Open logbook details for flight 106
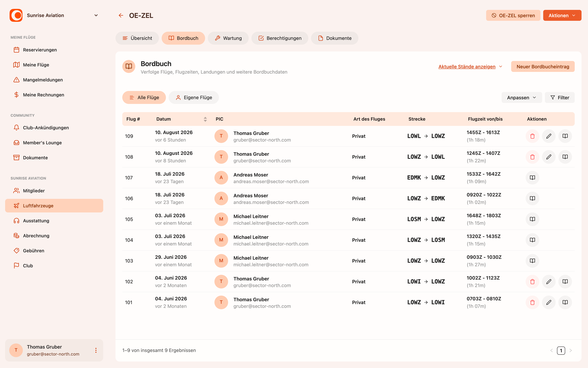588x368 pixels. (532, 198)
